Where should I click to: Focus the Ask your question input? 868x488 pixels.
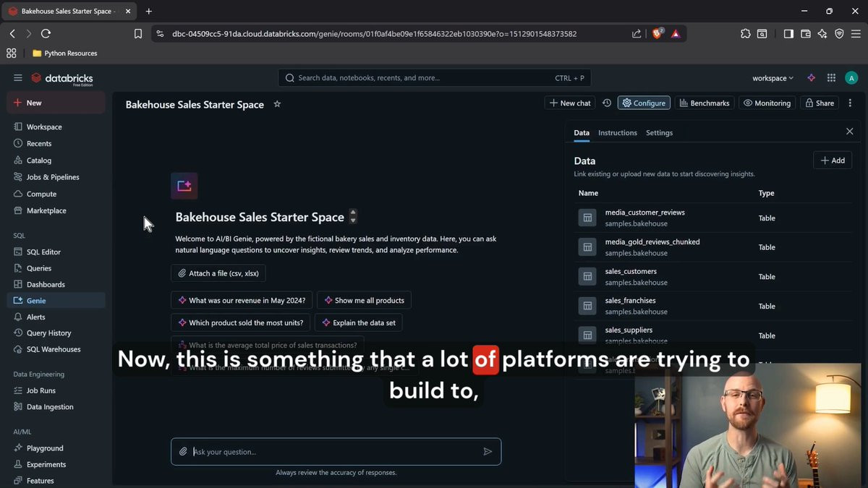(336, 452)
